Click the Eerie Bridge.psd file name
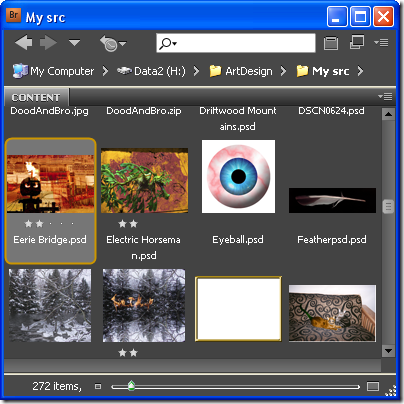Viewport: 404px width, 404px height. tap(50, 240)
